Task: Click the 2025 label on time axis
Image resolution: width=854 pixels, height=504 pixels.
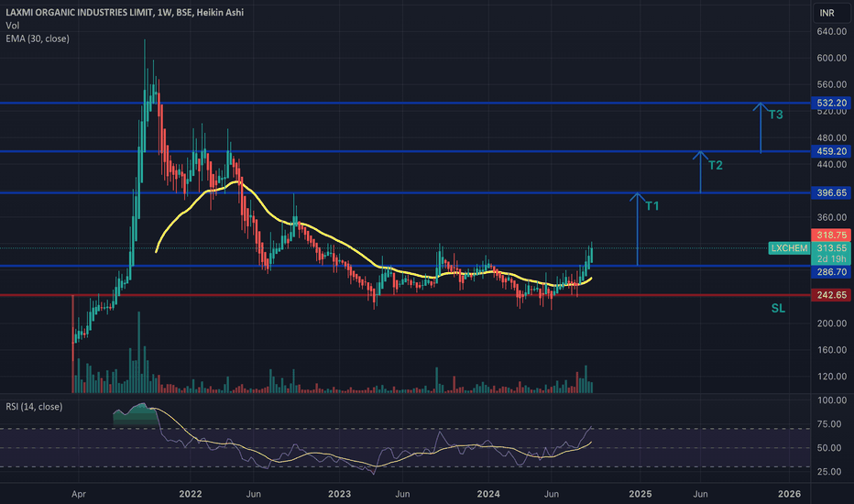Action: click(x=640, y=494)
